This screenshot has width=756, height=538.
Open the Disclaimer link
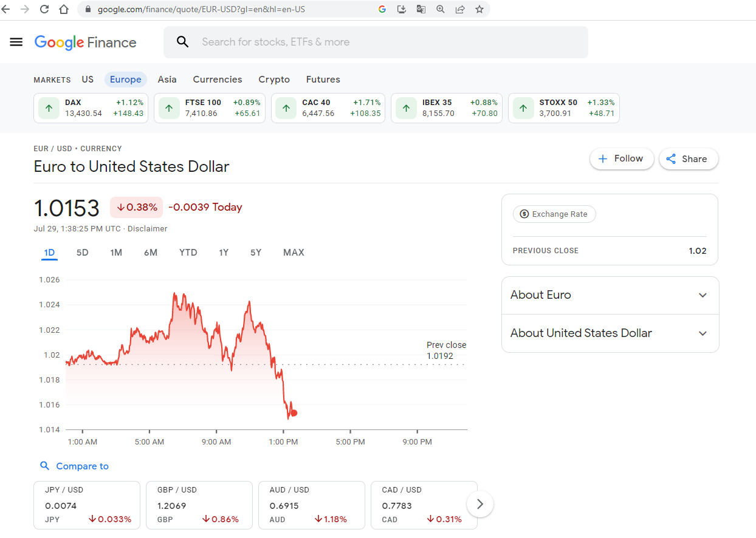point(147,229)
